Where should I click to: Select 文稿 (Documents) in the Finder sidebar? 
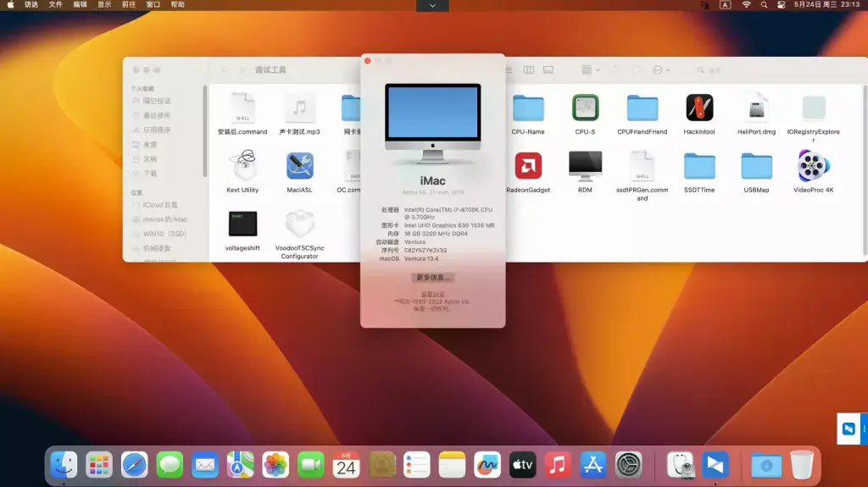(149, 158)
